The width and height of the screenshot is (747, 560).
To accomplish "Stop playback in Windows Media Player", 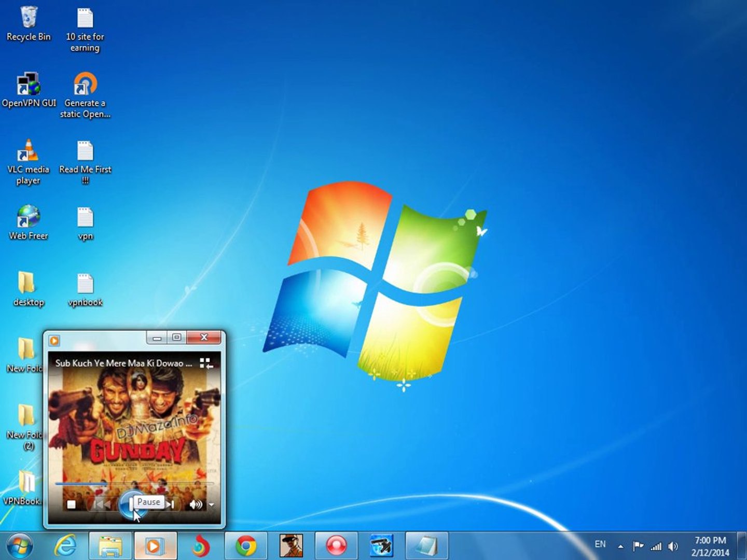I will pos(72,505).
